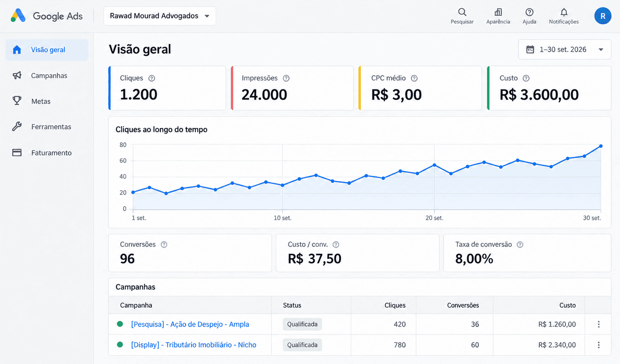Image resolution: width=620 pixels, height=364 pixels.
Task: Open the Pesquisar search icon
Action: click(x=462, y=12)
